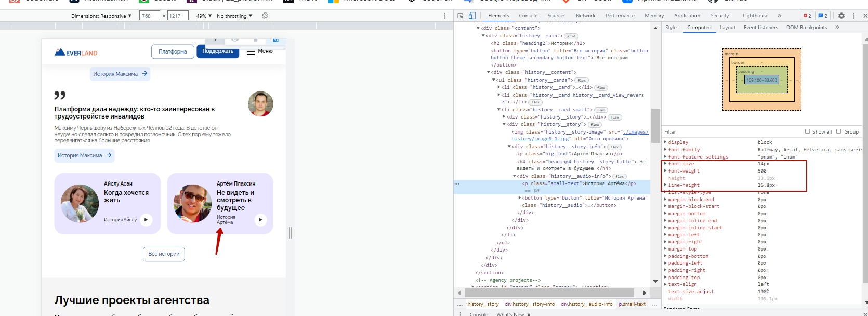868x316 pixels.
Task: Open the No throttling dropdown
Action: click(x=234, y=16)
